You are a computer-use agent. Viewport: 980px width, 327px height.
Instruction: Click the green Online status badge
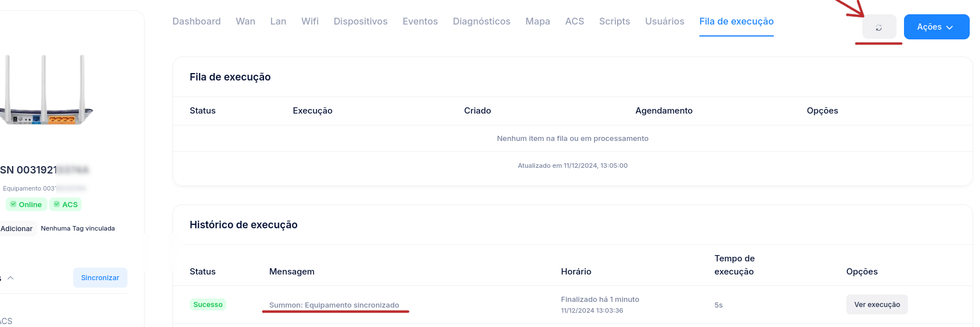pos(26,204)
